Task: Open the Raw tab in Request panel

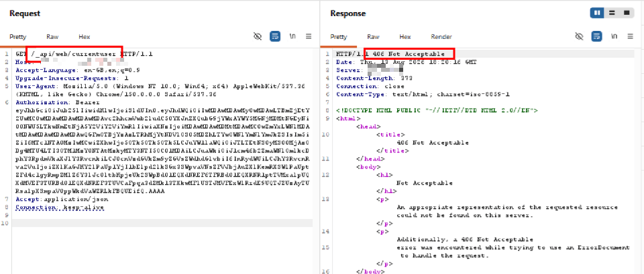Action: pyautogui.click(x=52, y=37)
